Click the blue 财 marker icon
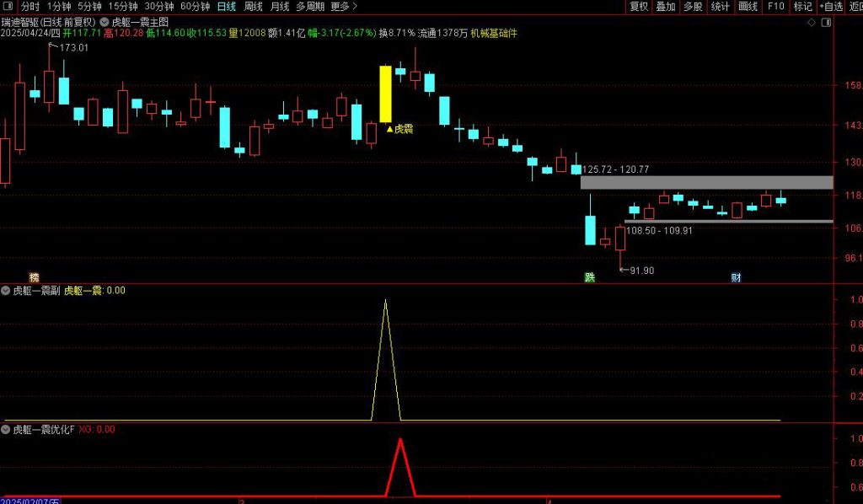The image size is (863, 504). pos(736,277)
